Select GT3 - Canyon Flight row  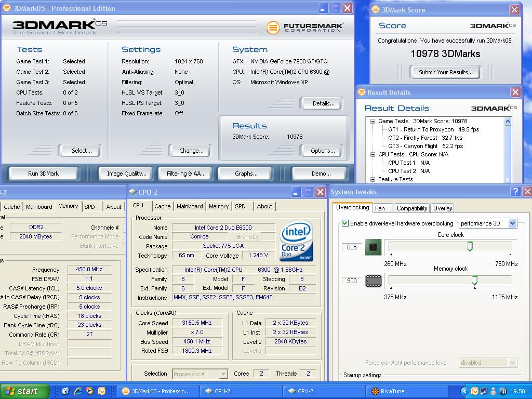pos(425,146)
